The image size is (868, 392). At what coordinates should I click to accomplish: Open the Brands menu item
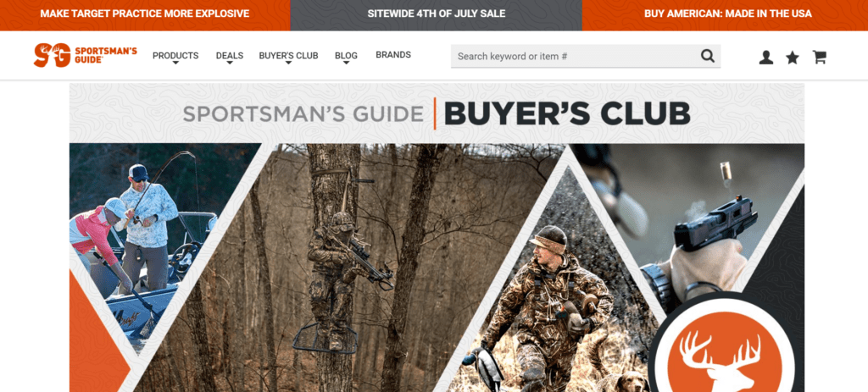[393, 55]
